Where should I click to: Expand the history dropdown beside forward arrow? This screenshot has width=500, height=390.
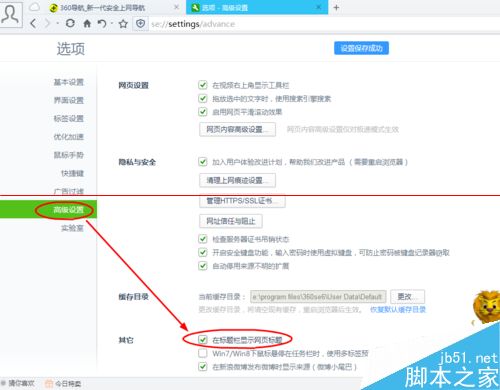coord(57,23)
